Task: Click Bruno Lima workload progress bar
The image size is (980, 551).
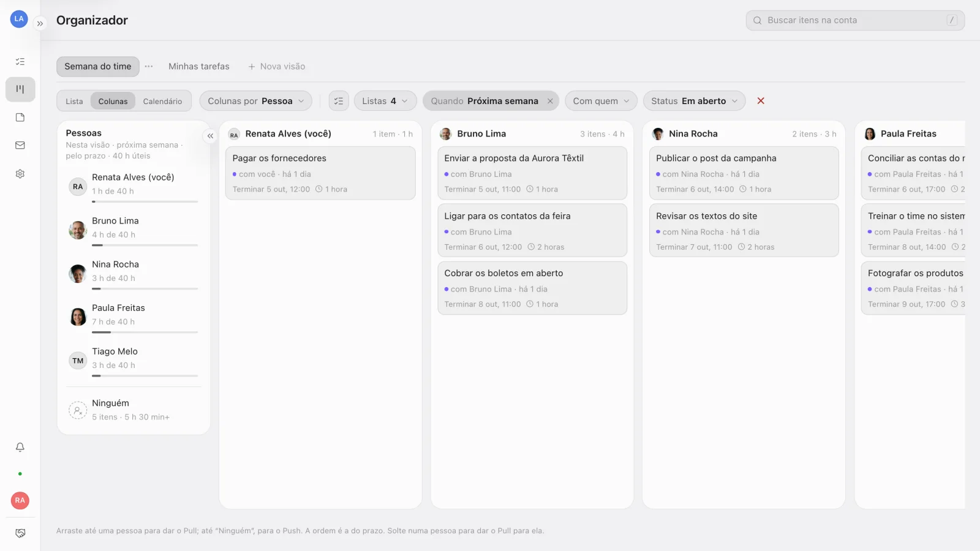Action: [145, 246]
